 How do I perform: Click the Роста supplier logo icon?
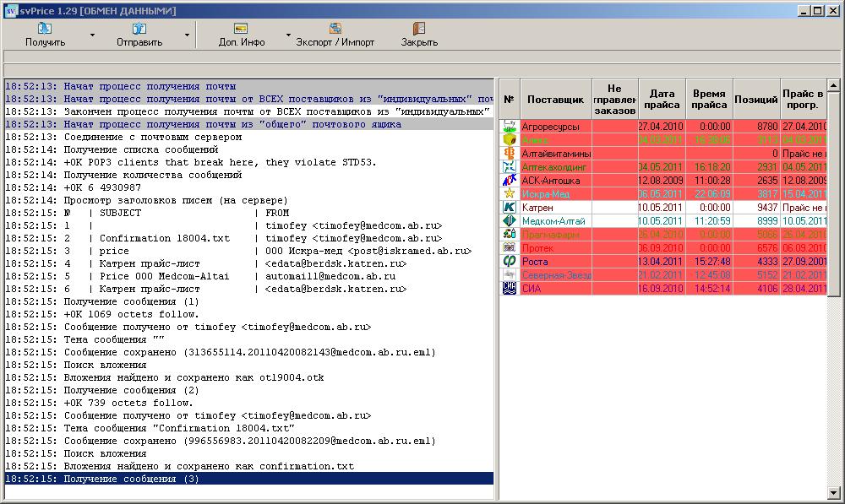[x=510, y=262]
